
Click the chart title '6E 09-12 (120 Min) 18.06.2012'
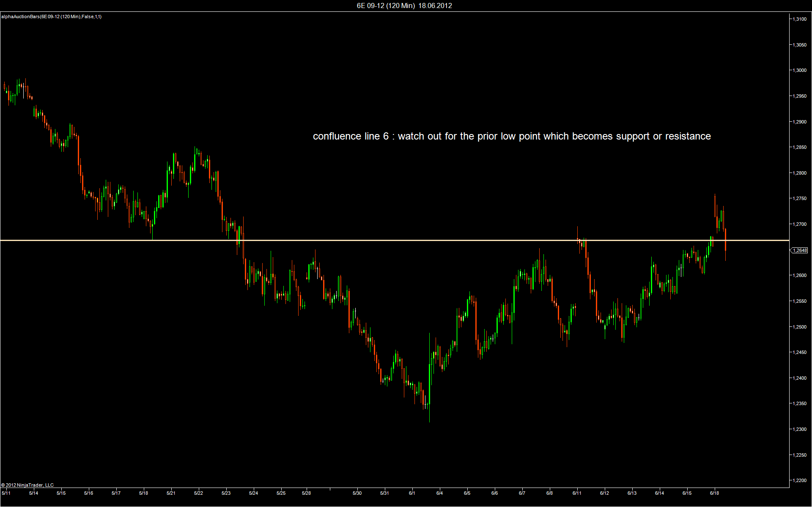404,5
